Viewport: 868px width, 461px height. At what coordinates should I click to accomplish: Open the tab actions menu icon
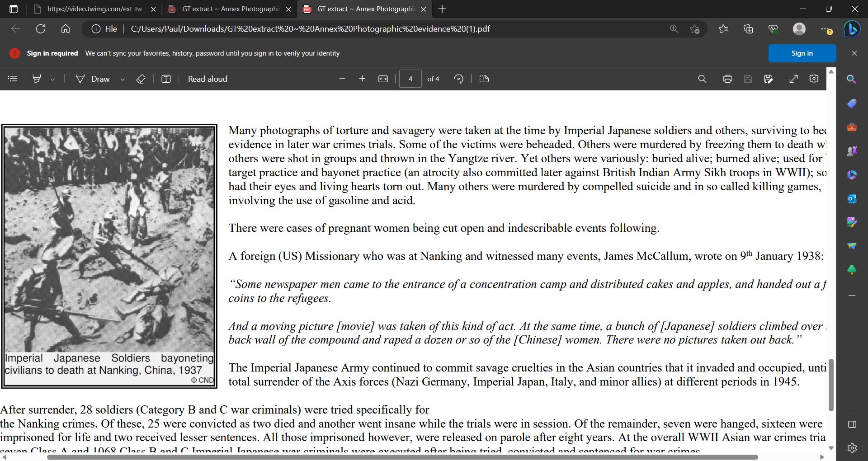click(13, 9)
